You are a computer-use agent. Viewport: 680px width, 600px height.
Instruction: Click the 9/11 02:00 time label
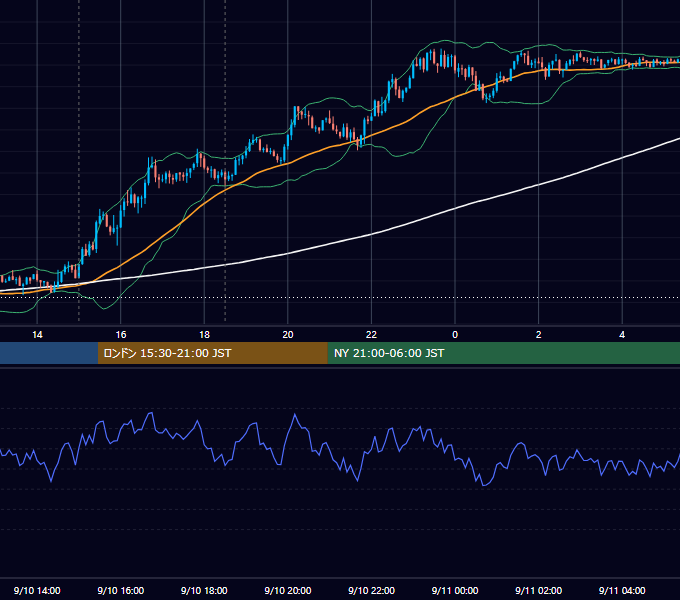pyautogui.click(x=539, y=590)
